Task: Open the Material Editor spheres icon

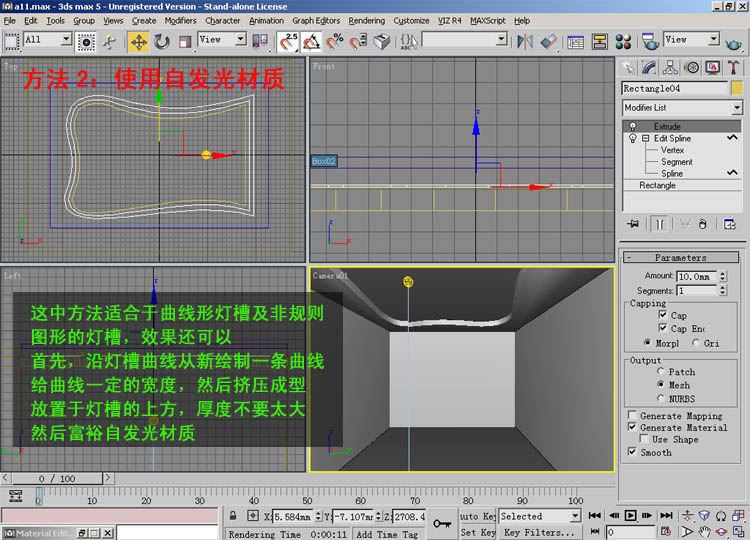Action: tap(623, 41)
